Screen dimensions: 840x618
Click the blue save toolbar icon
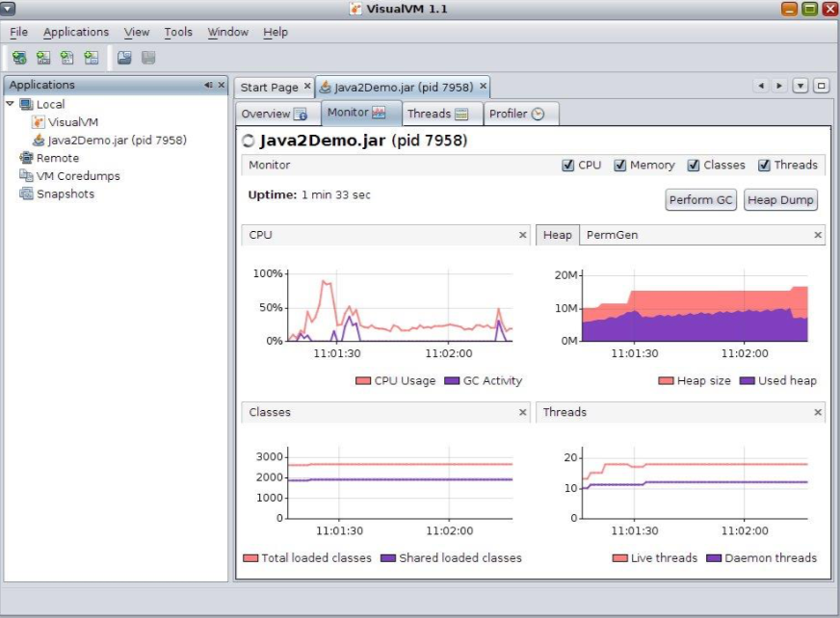click(124, 58)
